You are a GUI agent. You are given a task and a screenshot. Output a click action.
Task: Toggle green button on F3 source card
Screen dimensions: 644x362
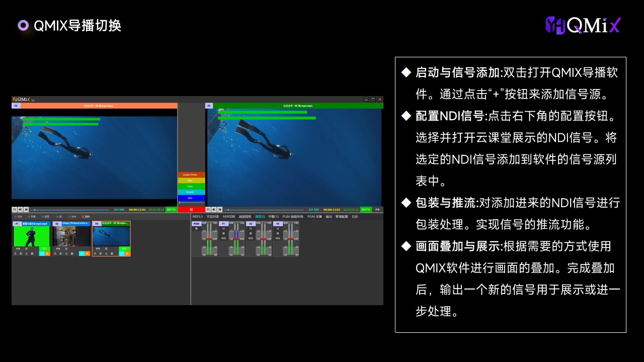click(x=124, y=248)
